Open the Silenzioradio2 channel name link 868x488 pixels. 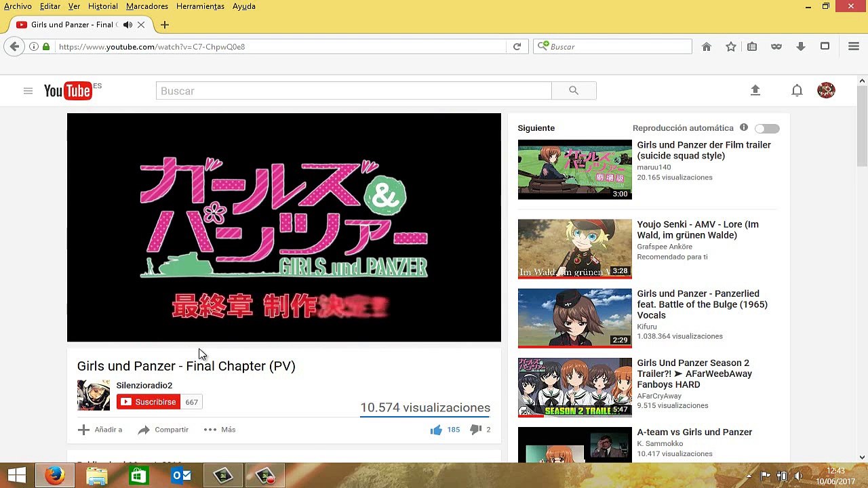click(144, 386)
